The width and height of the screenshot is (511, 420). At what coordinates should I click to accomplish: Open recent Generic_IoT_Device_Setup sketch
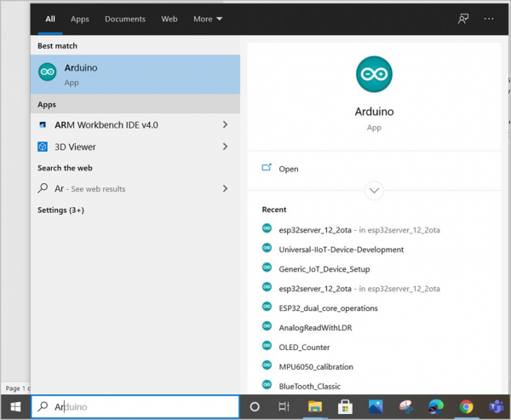click(324, 269)
